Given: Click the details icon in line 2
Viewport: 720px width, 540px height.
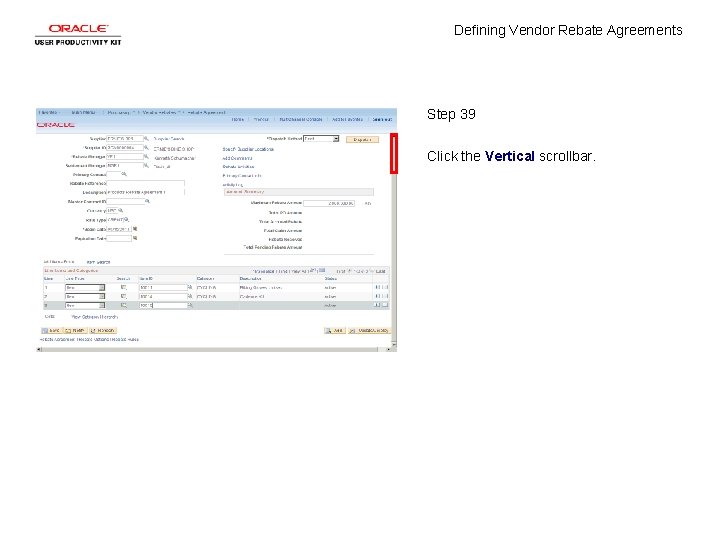Looking at the screenshot, I should pos(123,297).
